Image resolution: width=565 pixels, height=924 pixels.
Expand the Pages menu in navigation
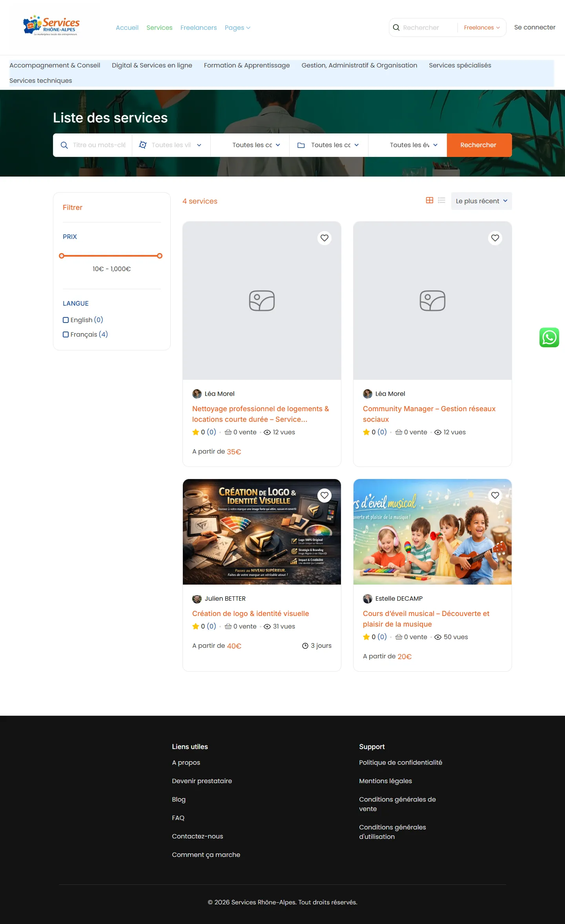pyautogui.click(x=237, y=28)
